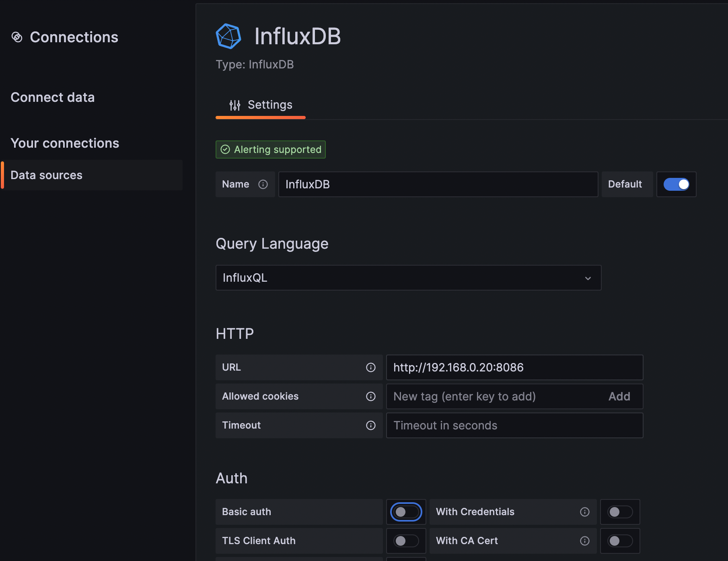The image size is (728, 561).
Task: Open the With CA Cert info icon
Action: pyautogui.click(x=585, y=541)
